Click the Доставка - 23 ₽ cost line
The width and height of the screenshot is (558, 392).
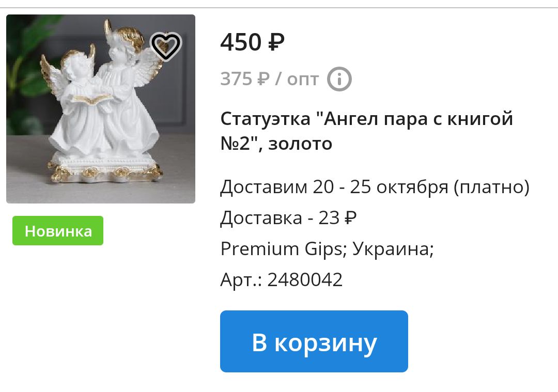[x=288, y=218]
